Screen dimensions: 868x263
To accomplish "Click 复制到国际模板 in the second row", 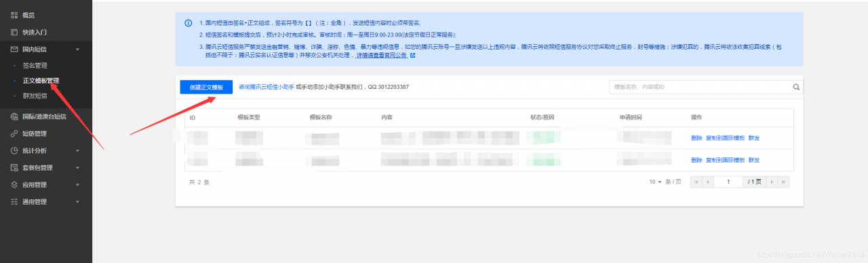I will click(x=725, y=160).
